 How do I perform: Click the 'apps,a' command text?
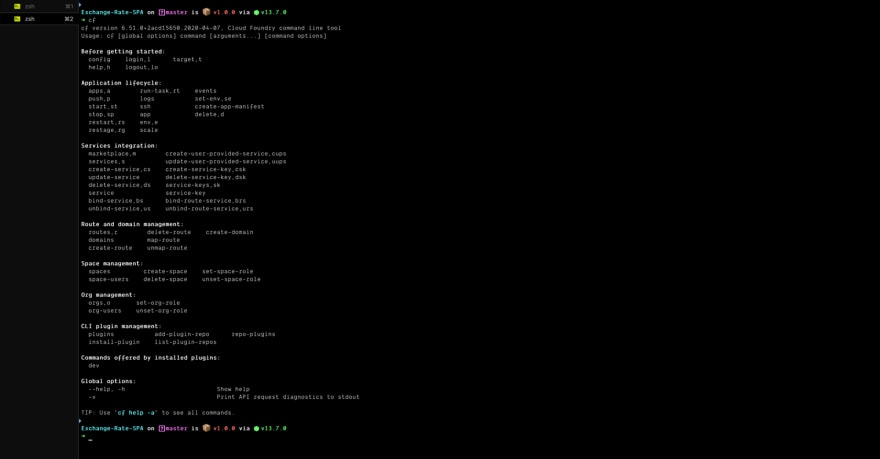click(x=99, y=90)
